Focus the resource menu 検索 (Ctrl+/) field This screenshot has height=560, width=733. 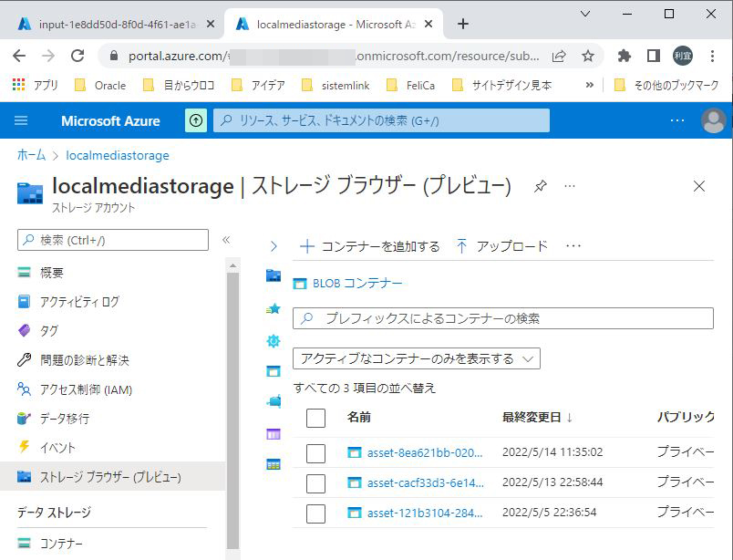click(113, 240)
